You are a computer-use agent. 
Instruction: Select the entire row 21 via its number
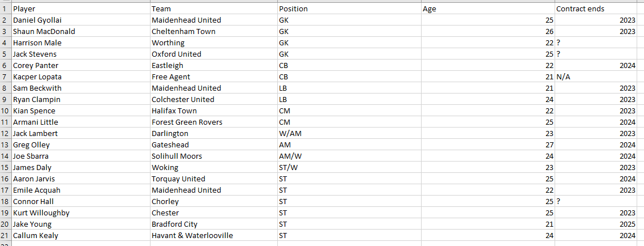click(5, 235)
